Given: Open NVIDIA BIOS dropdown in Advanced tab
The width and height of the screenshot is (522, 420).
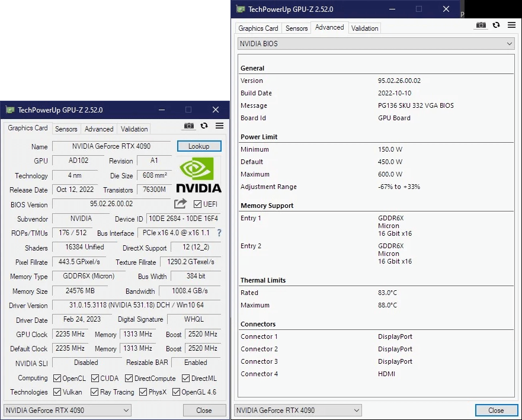Looking at the screenshot, I should point(376,44).
